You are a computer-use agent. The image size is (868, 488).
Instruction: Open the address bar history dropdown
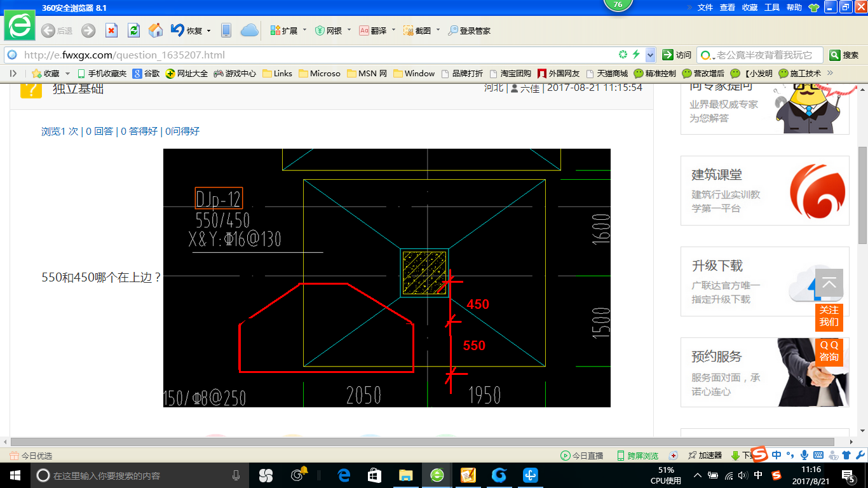pos(650,55)
